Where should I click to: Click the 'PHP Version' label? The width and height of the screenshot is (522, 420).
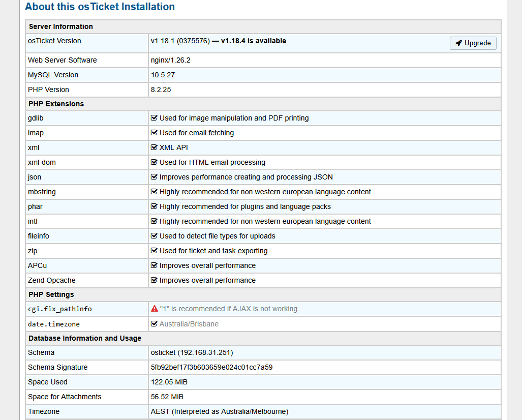48,89
